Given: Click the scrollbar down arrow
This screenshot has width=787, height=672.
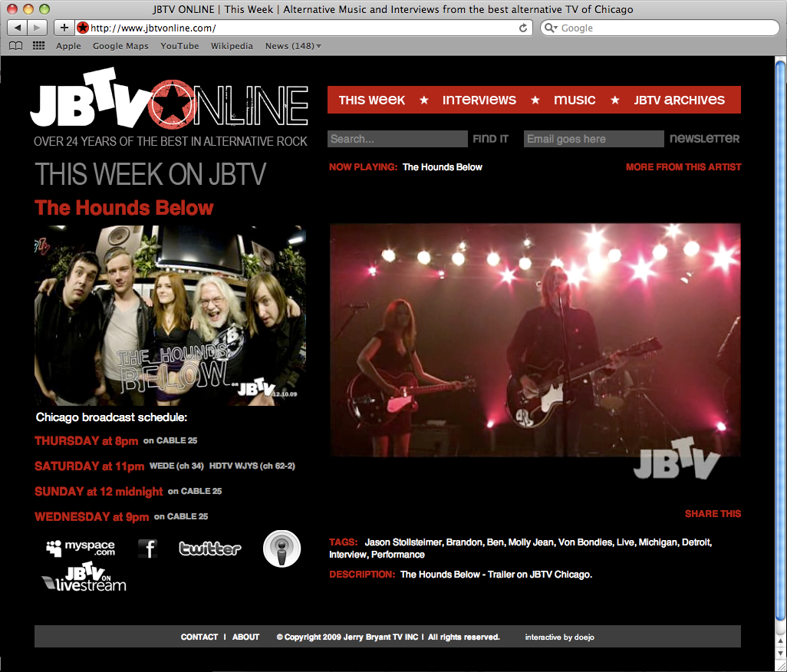Looking at the screenshot, I should click(x=780, y=653).
